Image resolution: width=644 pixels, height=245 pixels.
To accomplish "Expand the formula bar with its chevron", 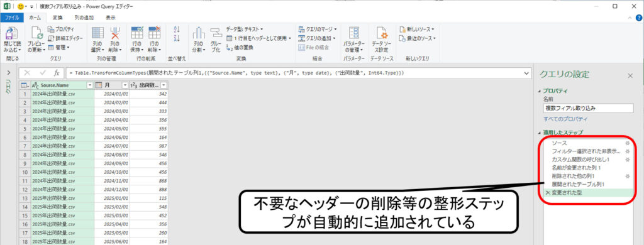I will coord(526,73).
